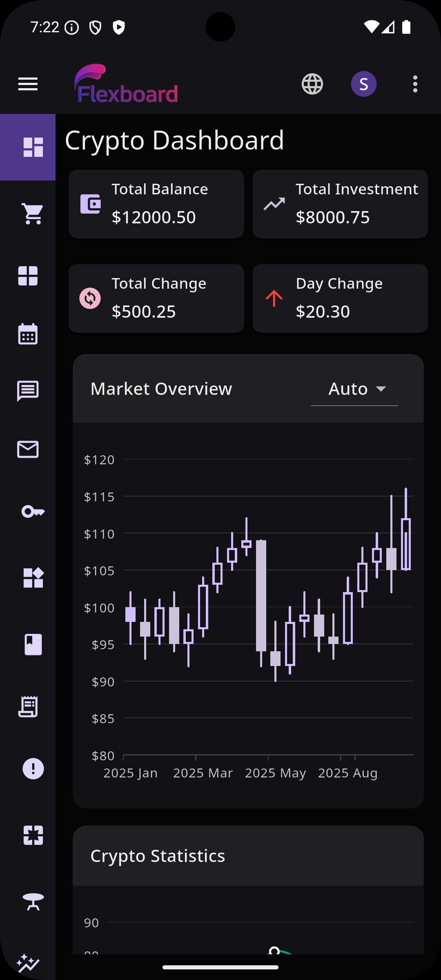Expand the Auto dropdown in Market Overview

pyautogui.click(x=354, y=389)
